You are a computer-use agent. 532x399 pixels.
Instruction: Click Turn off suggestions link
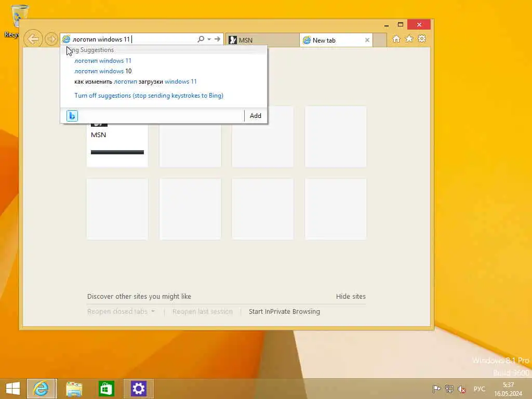click(x=149, y=96)
